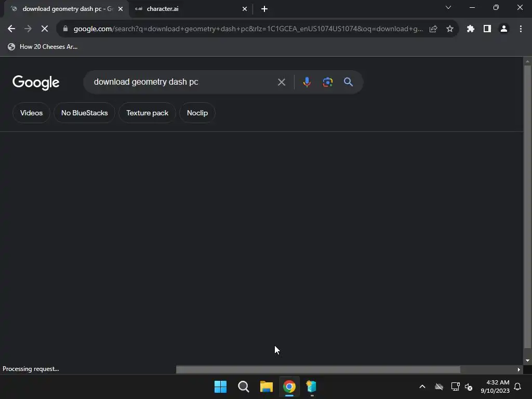Share this page via address bar icon
Viewport: 532px width, 399px height.
pos(433,29)
